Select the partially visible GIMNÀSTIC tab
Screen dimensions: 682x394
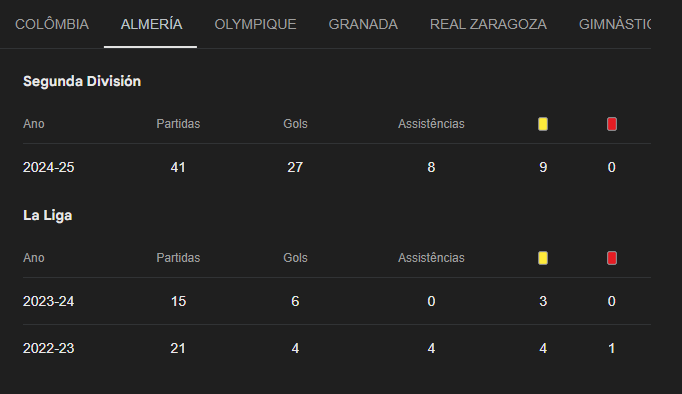click(x=615, y=24)
